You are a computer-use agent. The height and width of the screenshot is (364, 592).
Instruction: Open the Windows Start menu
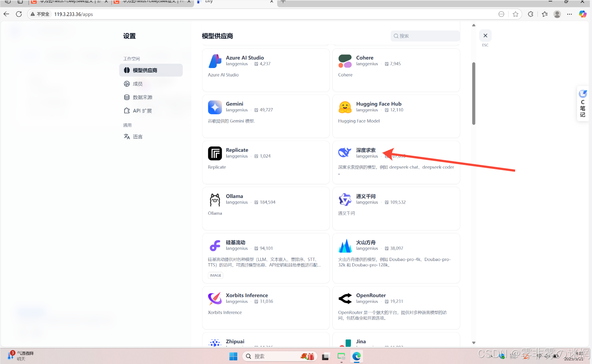coord(233,356)
